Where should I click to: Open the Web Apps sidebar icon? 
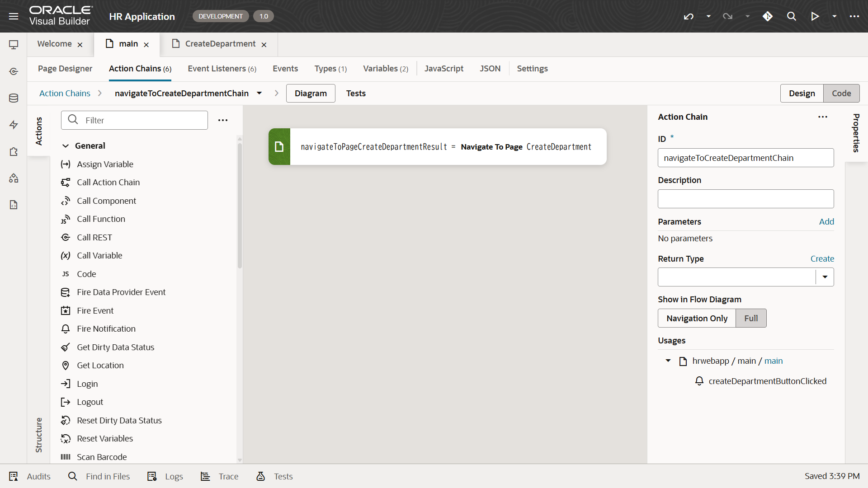click(x=14, y=45)
